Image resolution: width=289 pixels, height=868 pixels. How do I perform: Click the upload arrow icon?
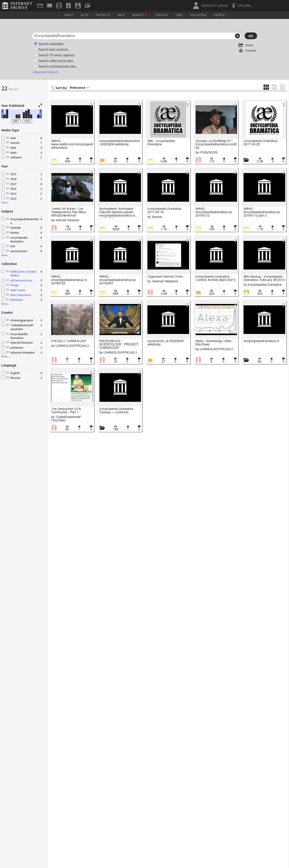[x=233, y=6]
